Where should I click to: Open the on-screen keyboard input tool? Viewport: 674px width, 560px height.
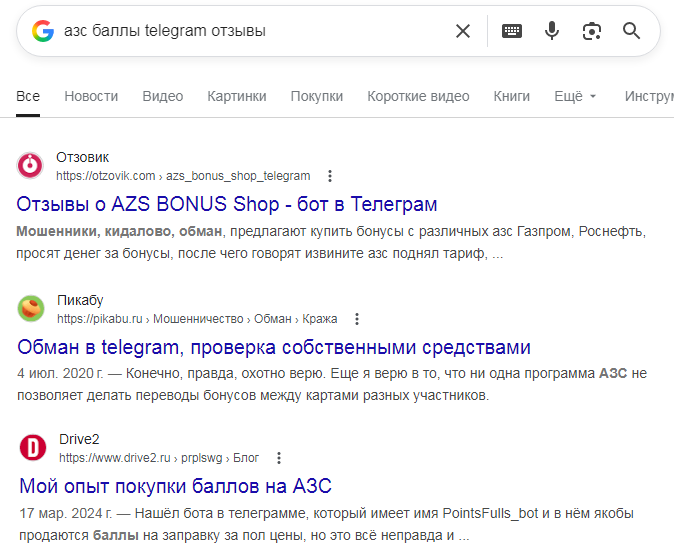pyautogui.click(x=512, y=31)
